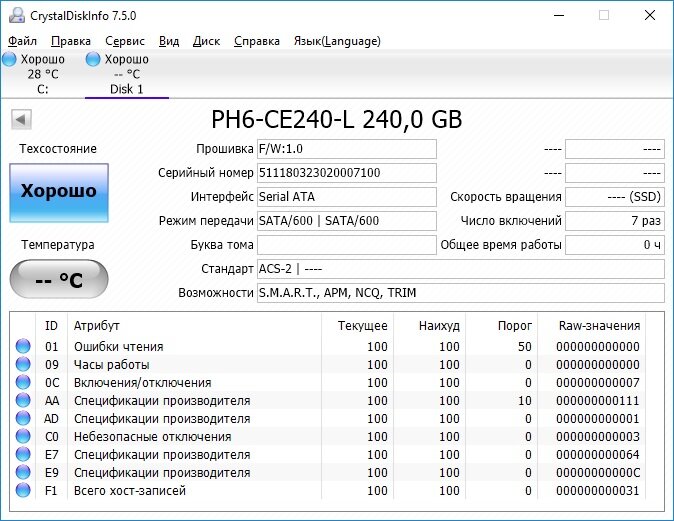Screen dimensions: 674x521
Task: Click threshold value 50 in row 01
Action: coord(524,346)
